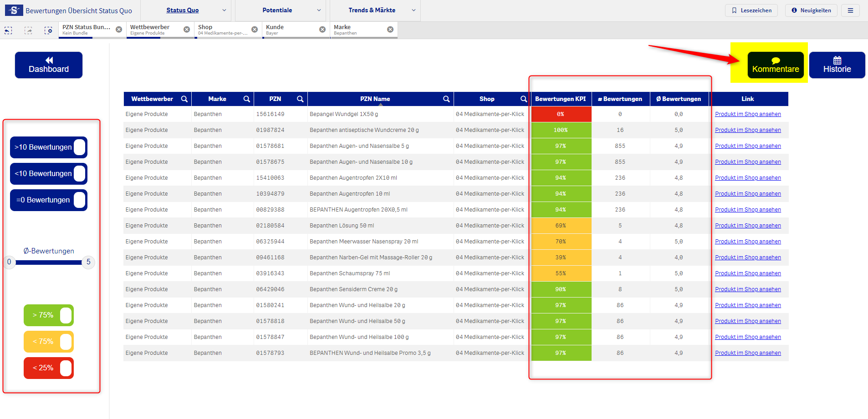Open the Kommentare section

[x=775, y=65]
